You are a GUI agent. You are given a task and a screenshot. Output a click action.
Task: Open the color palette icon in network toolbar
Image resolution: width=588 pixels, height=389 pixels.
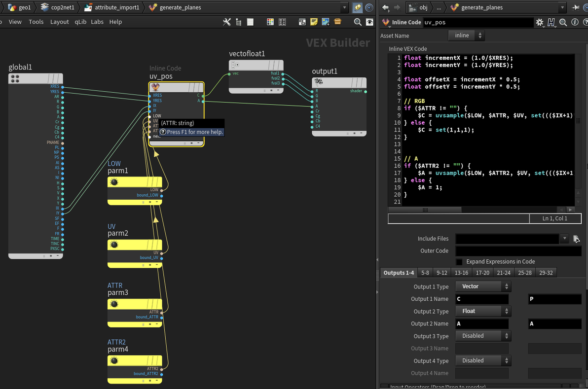[x=270, y=22]
